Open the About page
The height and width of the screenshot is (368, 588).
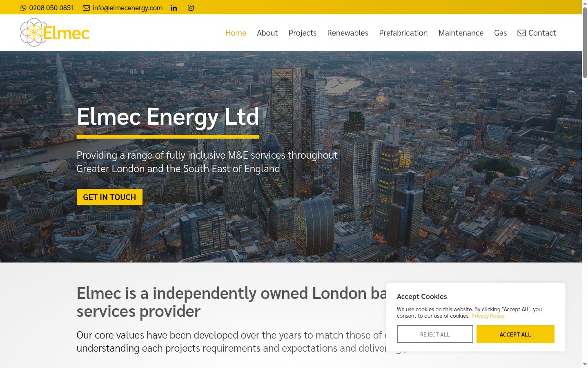tap(267, 33)
